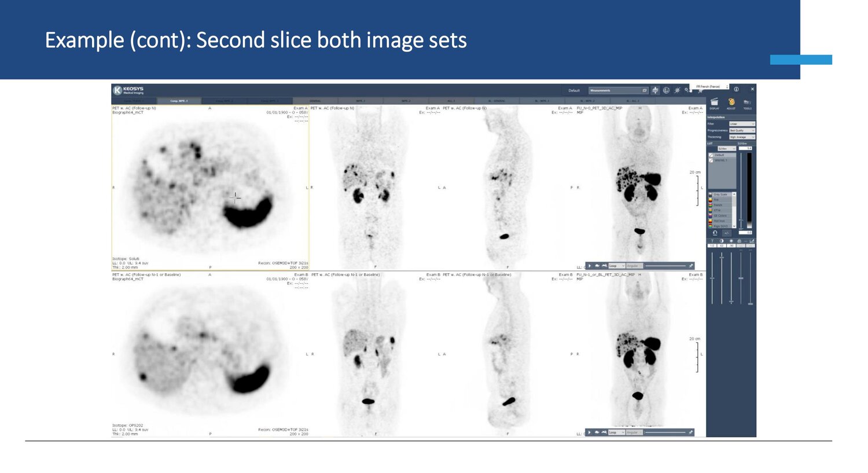The image size is (868, 473).
Task: Click the follow-up coronal PET view
Action: pyautogui.click(x=376, y=188)
